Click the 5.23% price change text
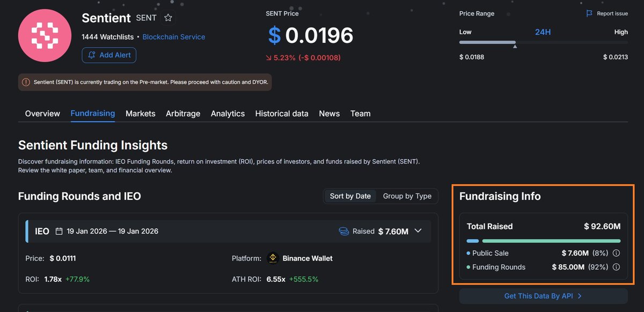 (x=304, y=57)
